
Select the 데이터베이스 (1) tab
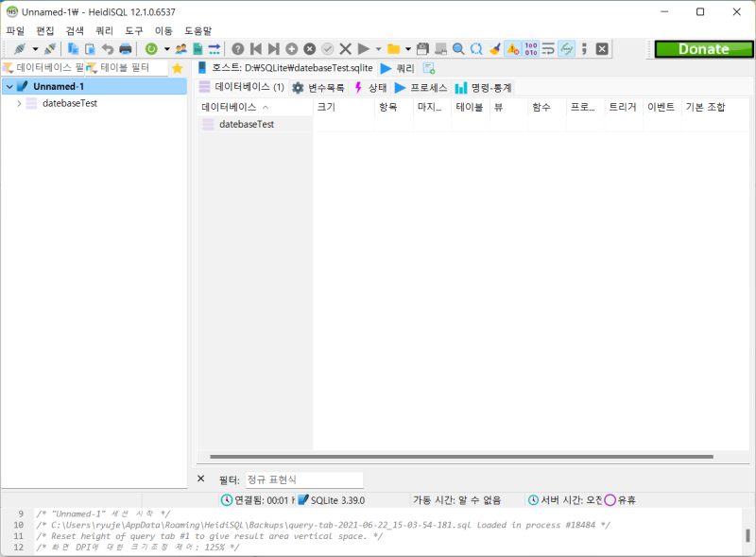click(x=243, y=87)
